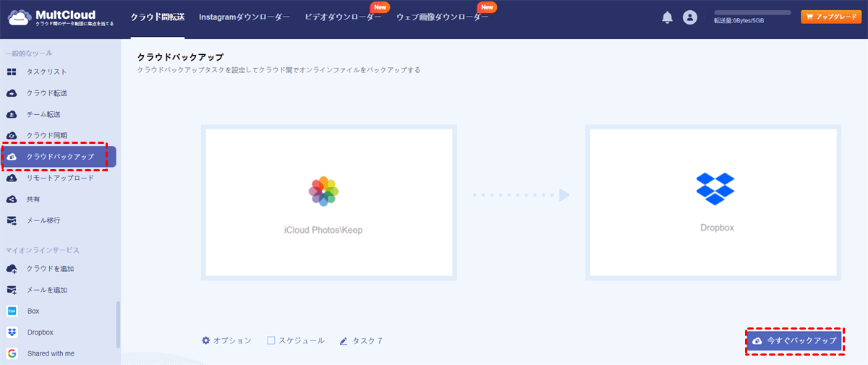868x365 pixels.
Task: Click the task name edit pencil icon
Action: 344,340
